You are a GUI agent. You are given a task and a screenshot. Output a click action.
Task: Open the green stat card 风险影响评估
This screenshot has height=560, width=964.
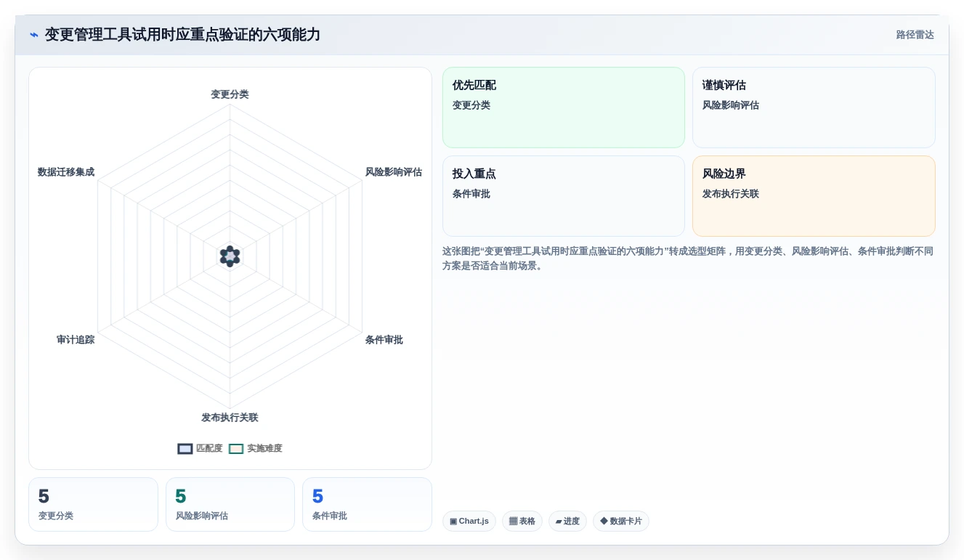coord(230,504)
